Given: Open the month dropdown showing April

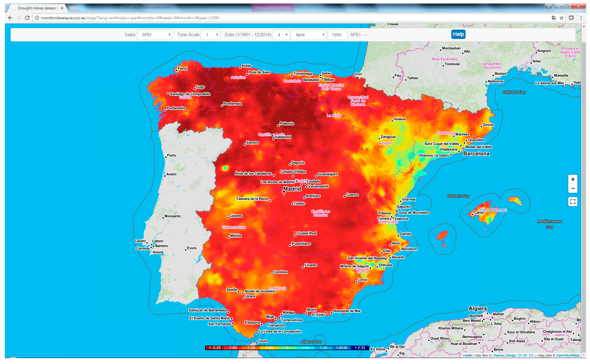Looking at the screenshot, I should (309, 35).
